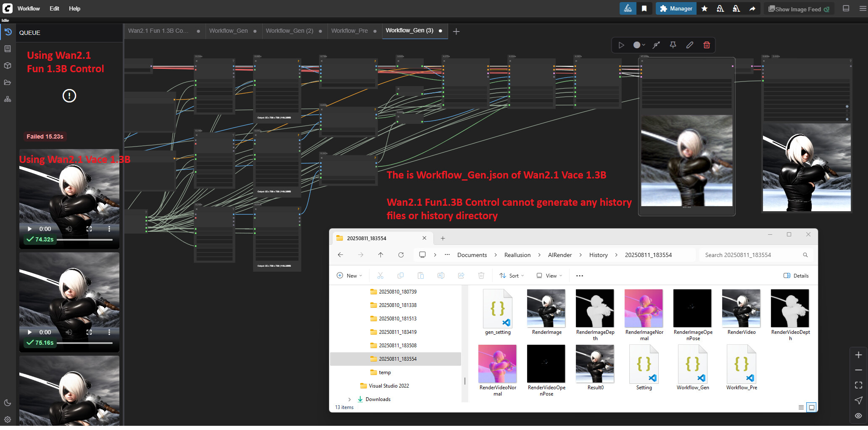
Task: Click the pencil edit icon
Action: pos(690,45)
